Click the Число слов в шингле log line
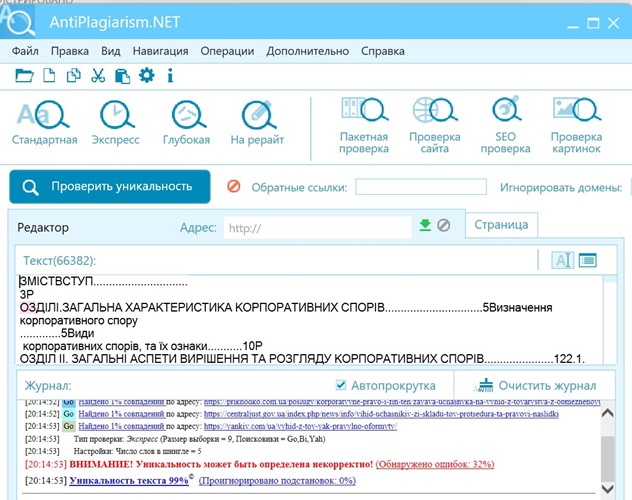This screenshot has width=632, height=500. [137, 451]
